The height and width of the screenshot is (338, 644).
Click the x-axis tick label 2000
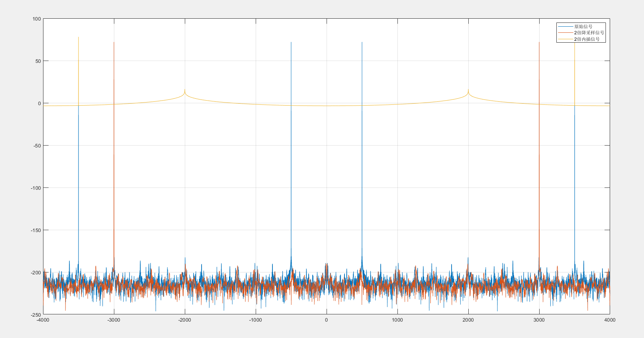(x=468, y=320)
